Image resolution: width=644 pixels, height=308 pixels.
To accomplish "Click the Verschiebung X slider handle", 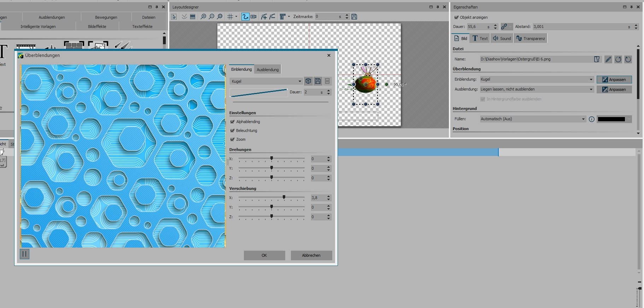I will click(284, 197).
